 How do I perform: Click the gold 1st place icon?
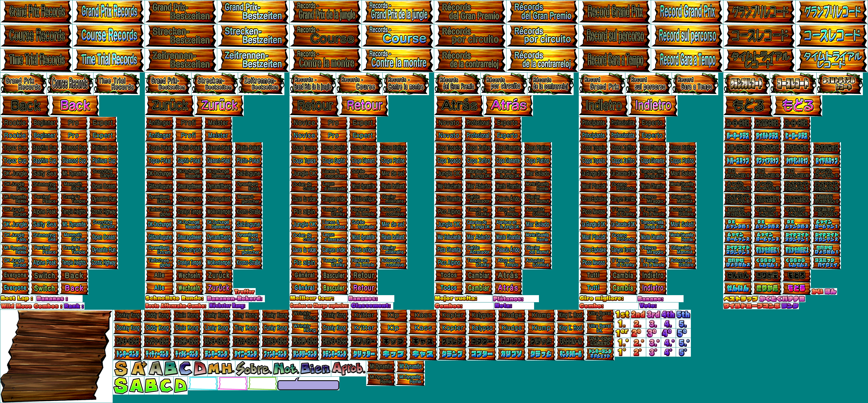point(622,315)
